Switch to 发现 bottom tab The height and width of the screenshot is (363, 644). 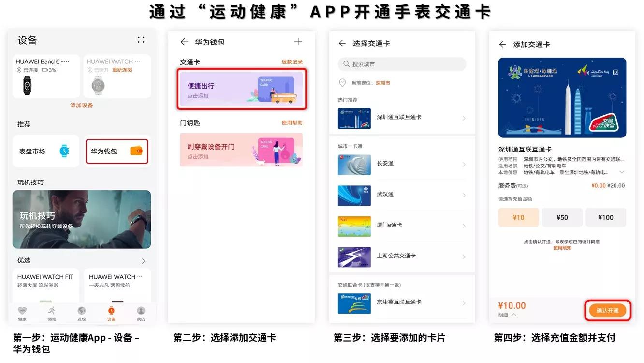tap(82, 314)
